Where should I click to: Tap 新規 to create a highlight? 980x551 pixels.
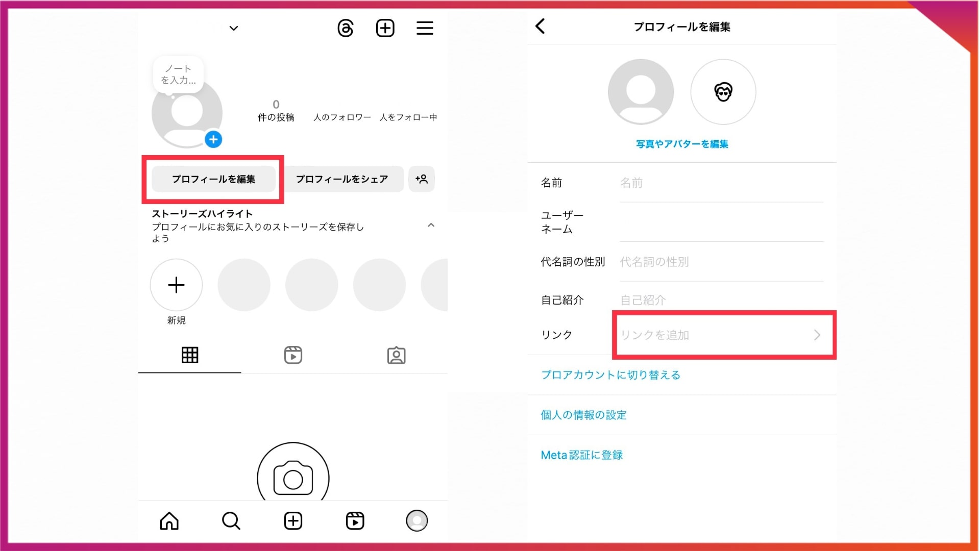click(176, 285)
